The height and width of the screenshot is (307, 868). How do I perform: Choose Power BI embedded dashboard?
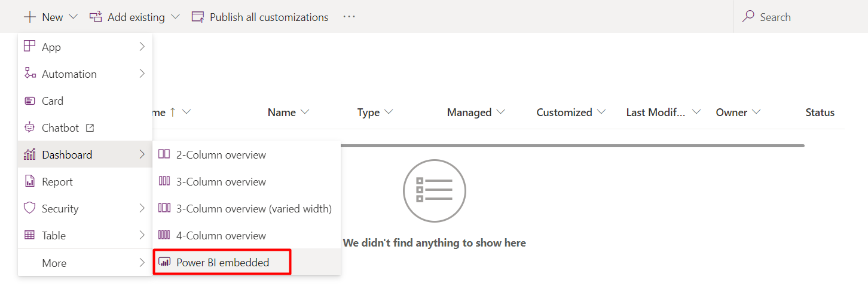pos(246,262)
